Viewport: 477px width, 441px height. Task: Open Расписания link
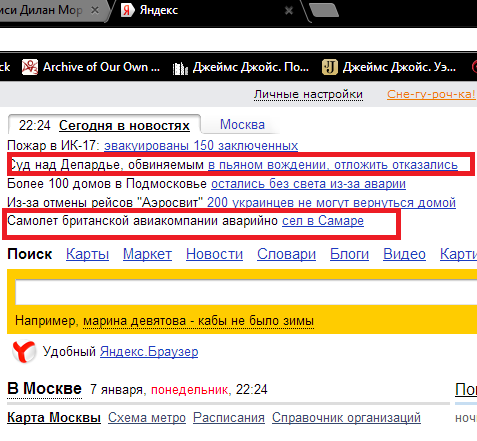pyautogui.click(x=229, y=418)
